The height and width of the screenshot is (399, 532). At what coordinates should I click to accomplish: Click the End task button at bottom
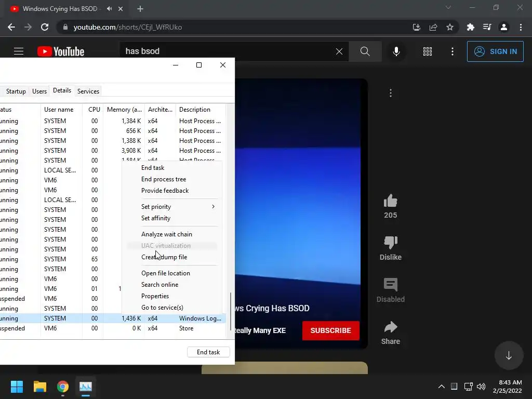(208, 352)
